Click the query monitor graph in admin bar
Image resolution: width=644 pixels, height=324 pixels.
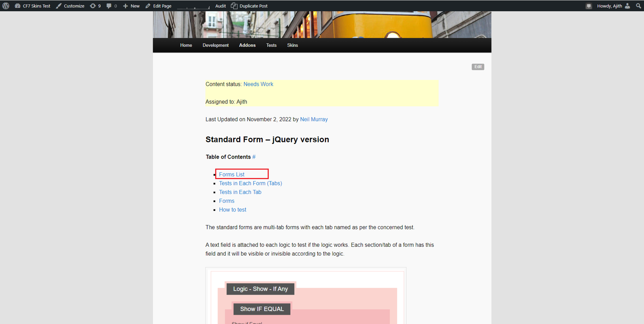[193, 6]
